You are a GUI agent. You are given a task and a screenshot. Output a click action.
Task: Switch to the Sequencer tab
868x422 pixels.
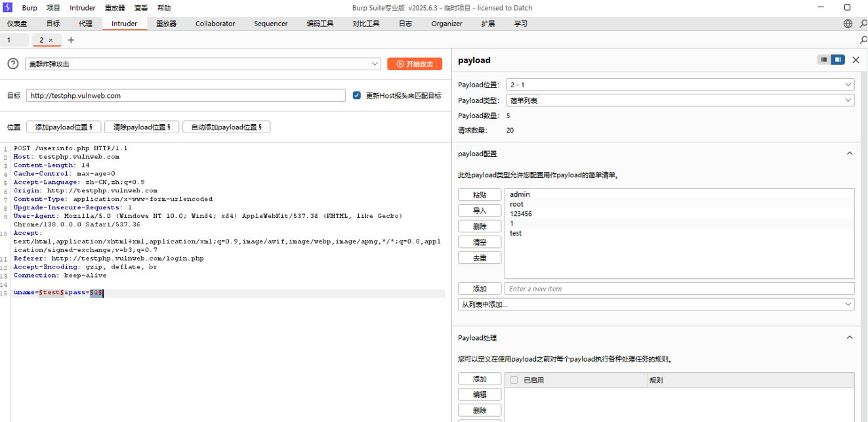271,24
